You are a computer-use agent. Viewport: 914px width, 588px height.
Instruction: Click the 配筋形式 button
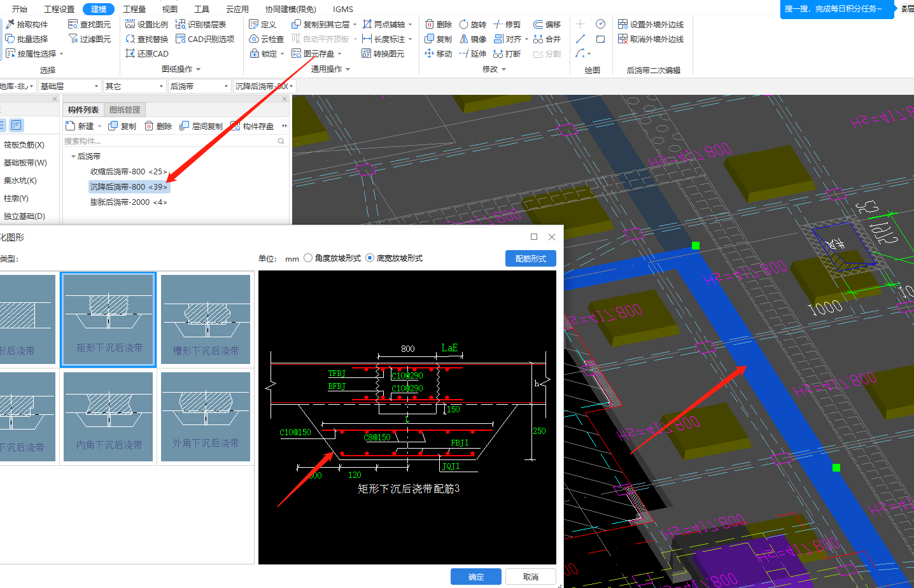coord(531,258)
